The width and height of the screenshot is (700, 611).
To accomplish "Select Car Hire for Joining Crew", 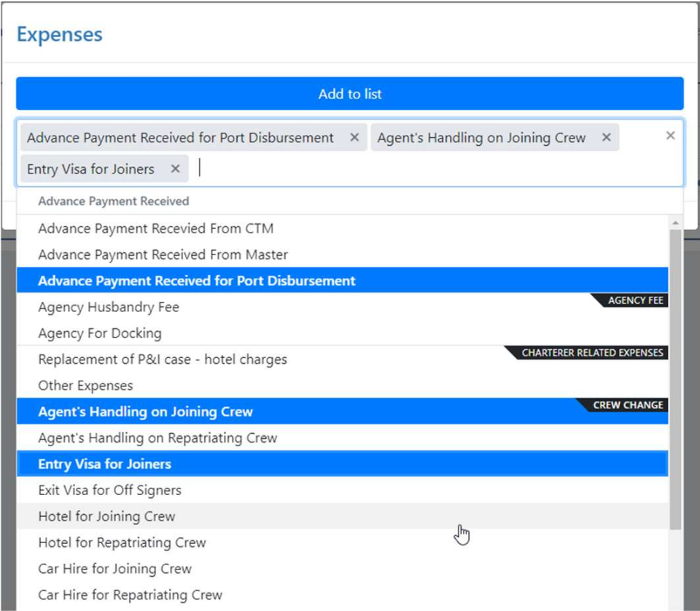I will click(x=115, y=569).
